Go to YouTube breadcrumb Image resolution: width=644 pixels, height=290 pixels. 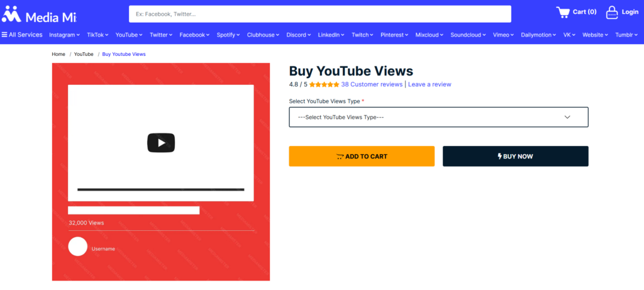point(84,54)
